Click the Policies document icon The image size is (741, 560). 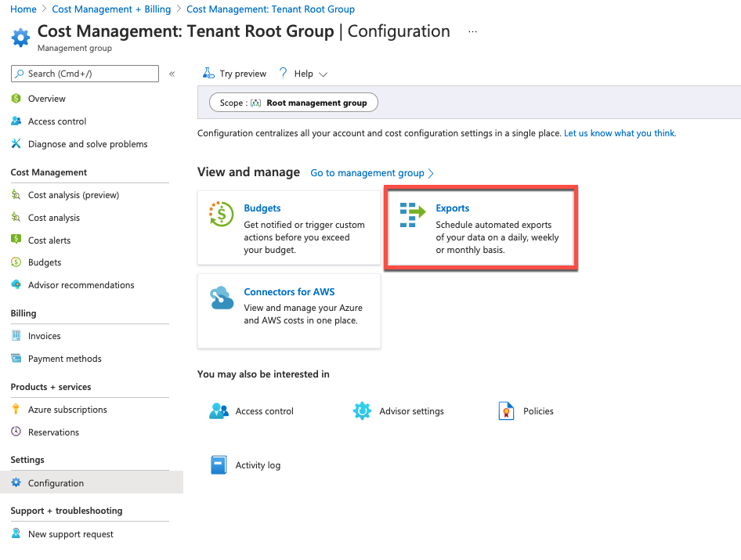pos(507,411)
